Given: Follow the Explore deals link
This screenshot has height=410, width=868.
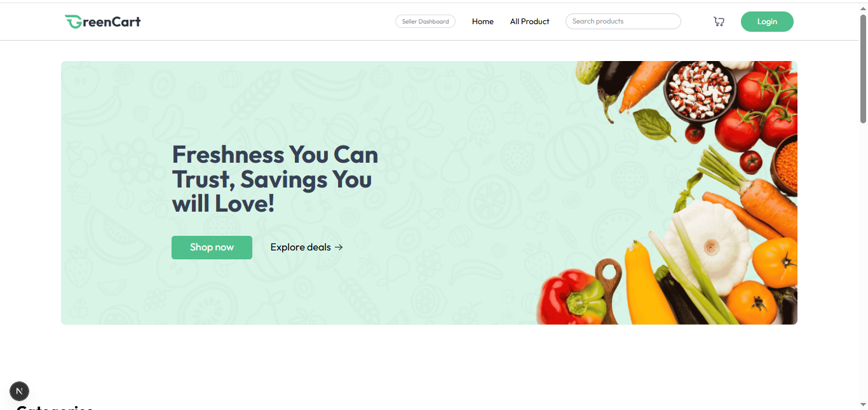Looking at the screenshot, I should (306, 247).
